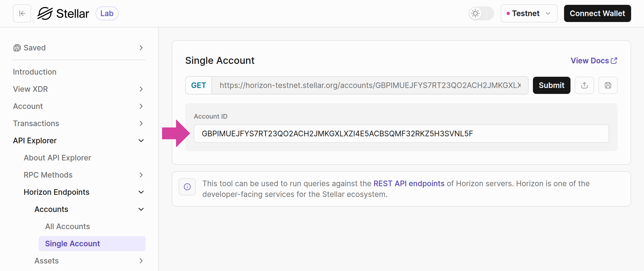The width and height of the screenshot is (644, 271).
Task: Open the Introduction page
Action: (x=35, y=72)
